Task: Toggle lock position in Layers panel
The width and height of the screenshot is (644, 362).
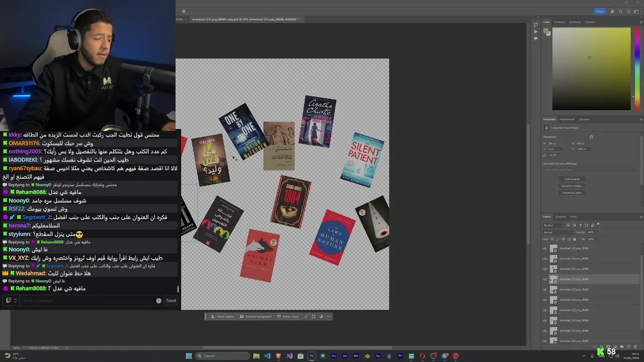Action: (x=563, y=239)
